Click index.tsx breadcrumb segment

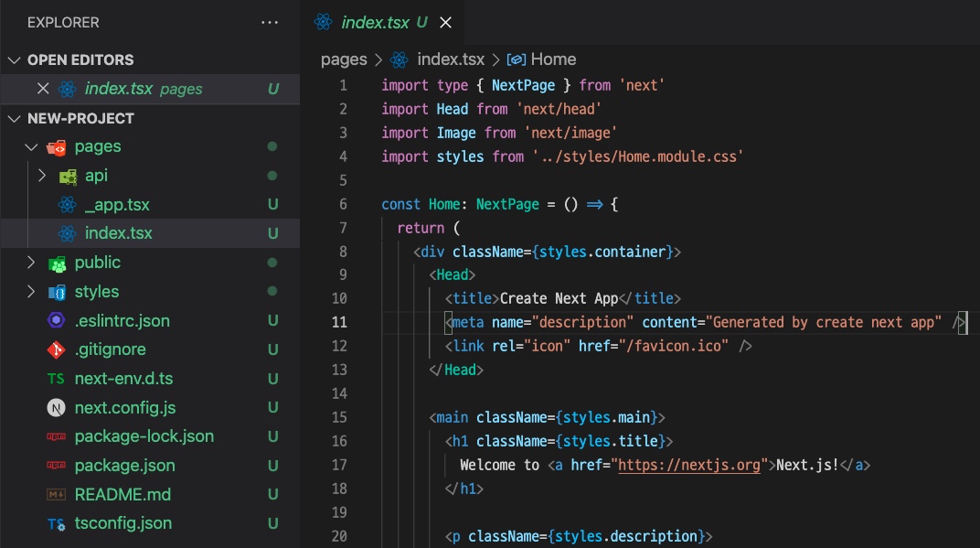(451, 59)
